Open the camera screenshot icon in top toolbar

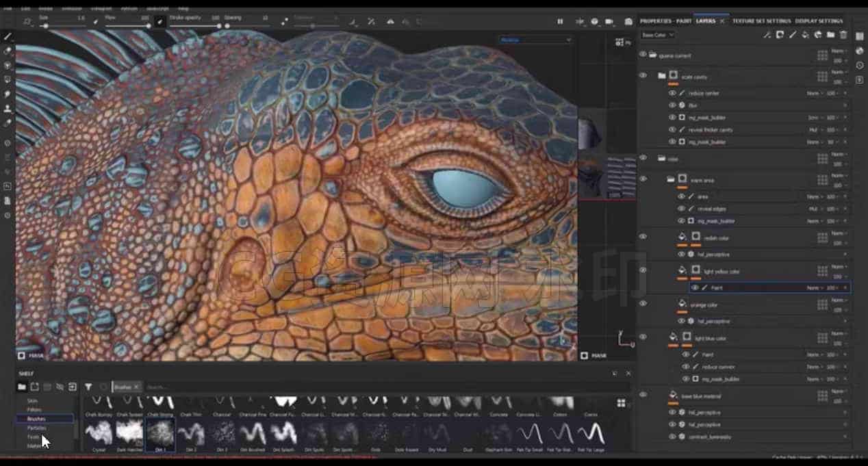[x=628, y=22]
